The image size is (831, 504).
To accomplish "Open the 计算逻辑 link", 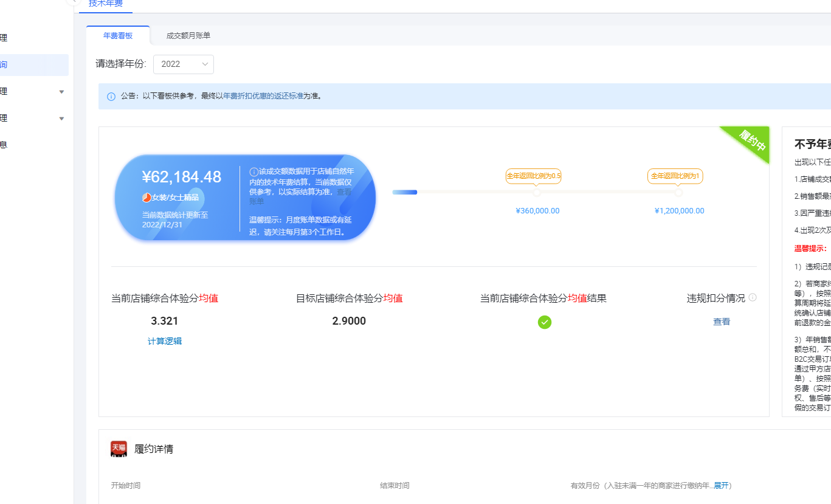I will click(165, 342).
